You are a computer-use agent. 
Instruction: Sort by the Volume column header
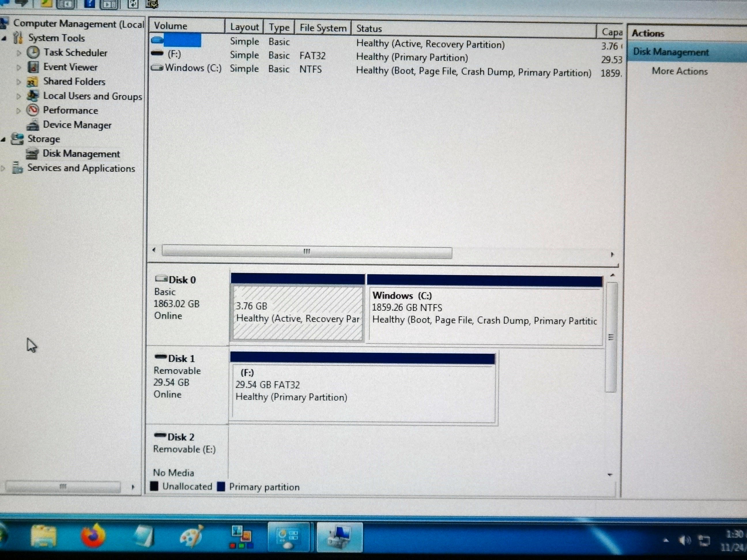[187, 26]
